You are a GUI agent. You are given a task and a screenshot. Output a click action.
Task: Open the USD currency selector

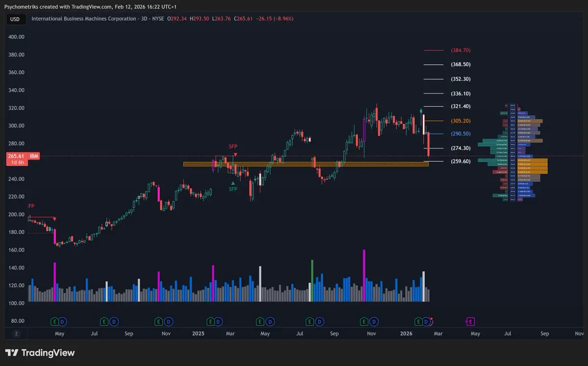15,19
